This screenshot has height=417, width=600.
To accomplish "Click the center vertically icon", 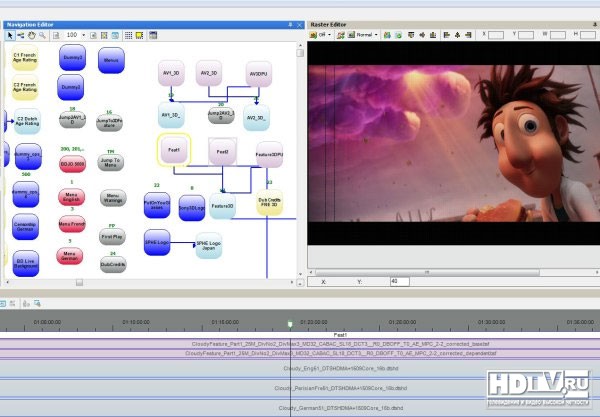I will tap(457, 35).
